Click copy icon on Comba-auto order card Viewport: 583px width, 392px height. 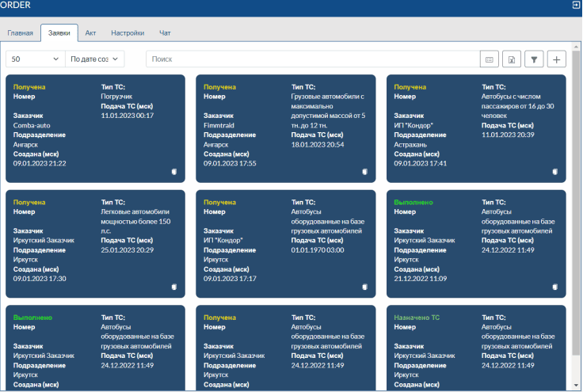tap(173, 171)
